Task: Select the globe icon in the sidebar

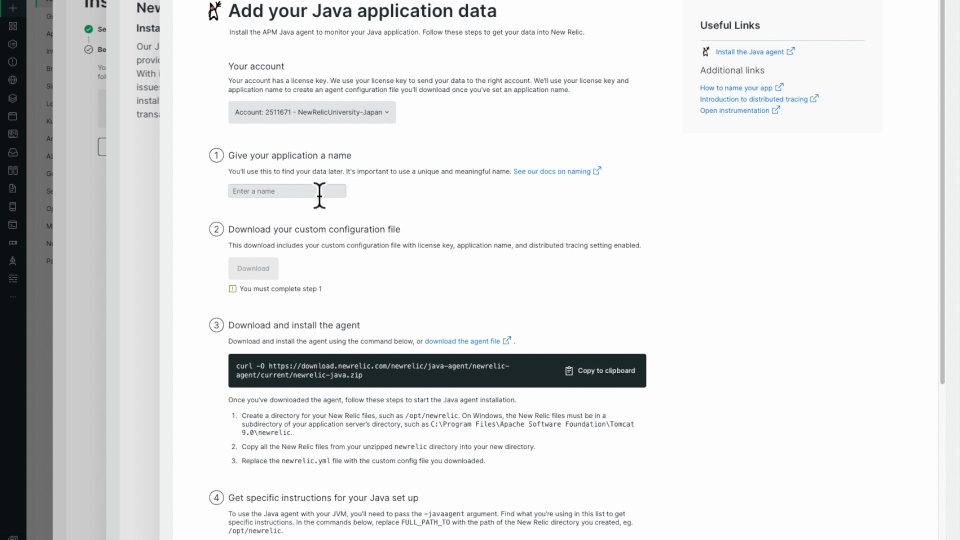Action: tap(13, 80)
